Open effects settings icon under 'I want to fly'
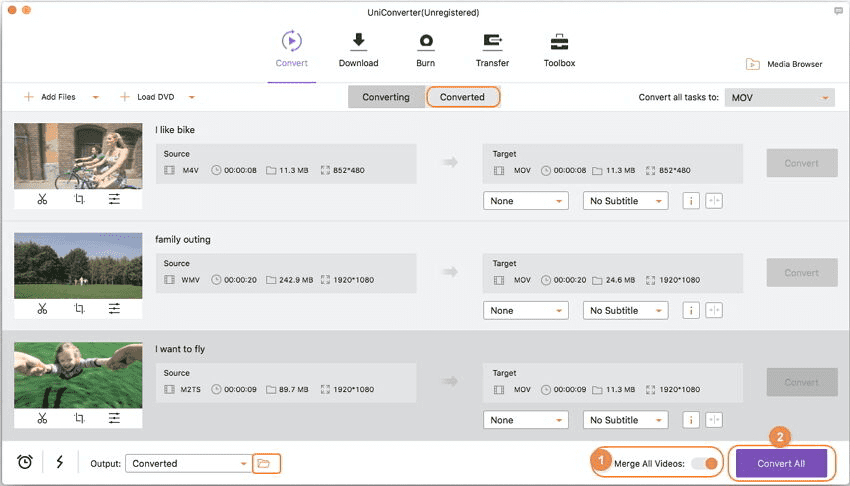 115,418
